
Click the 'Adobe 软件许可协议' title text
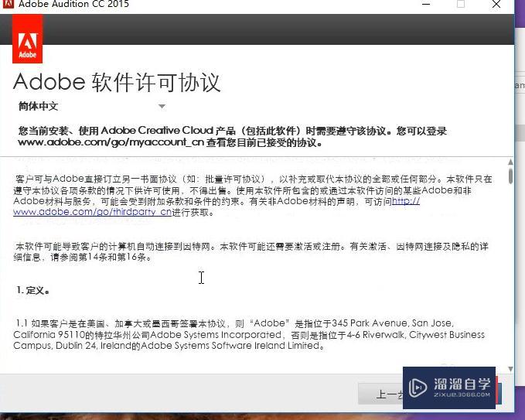[117, 82]
